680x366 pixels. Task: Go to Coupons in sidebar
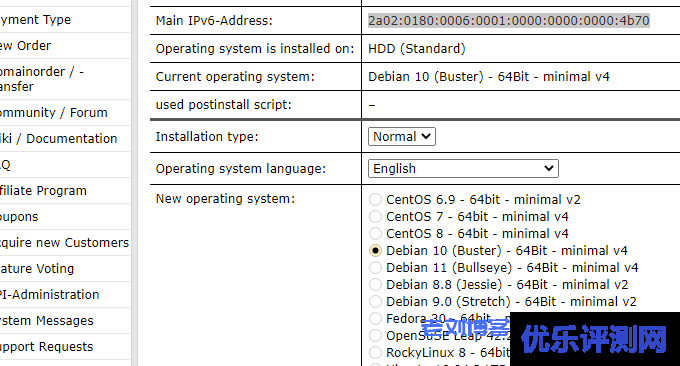[x=19, y=217]
